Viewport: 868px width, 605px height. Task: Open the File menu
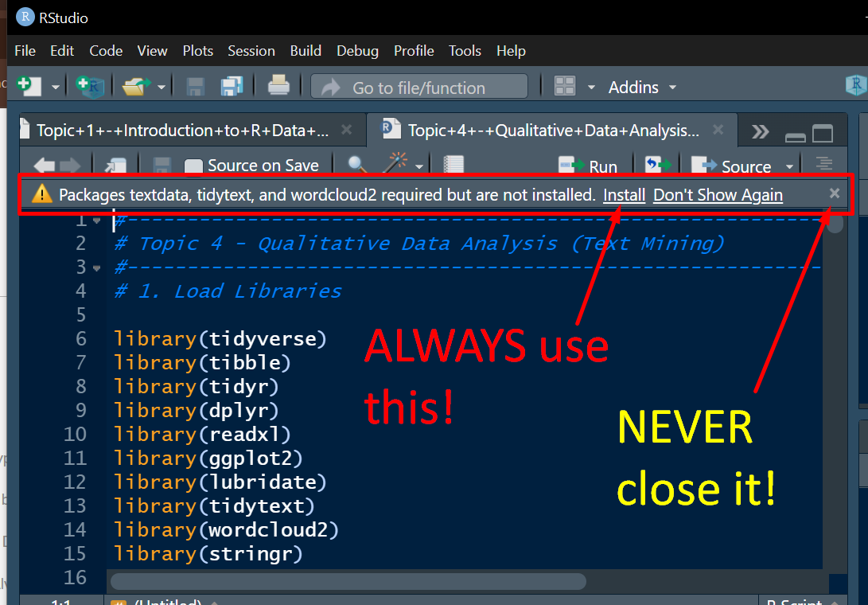[25, 51]
